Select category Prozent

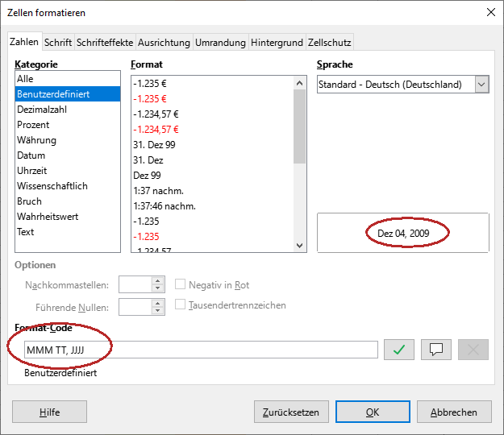[x=68, y=125]
